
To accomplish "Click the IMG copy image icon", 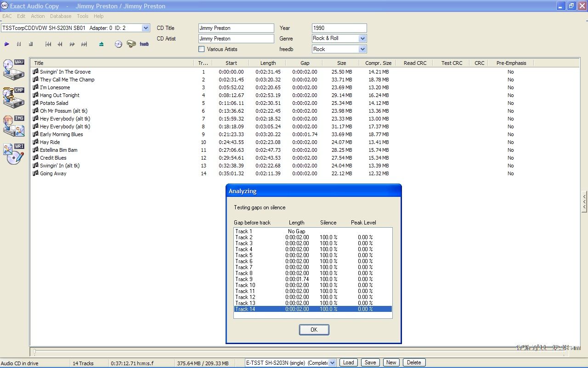I will tap(13, 126).
